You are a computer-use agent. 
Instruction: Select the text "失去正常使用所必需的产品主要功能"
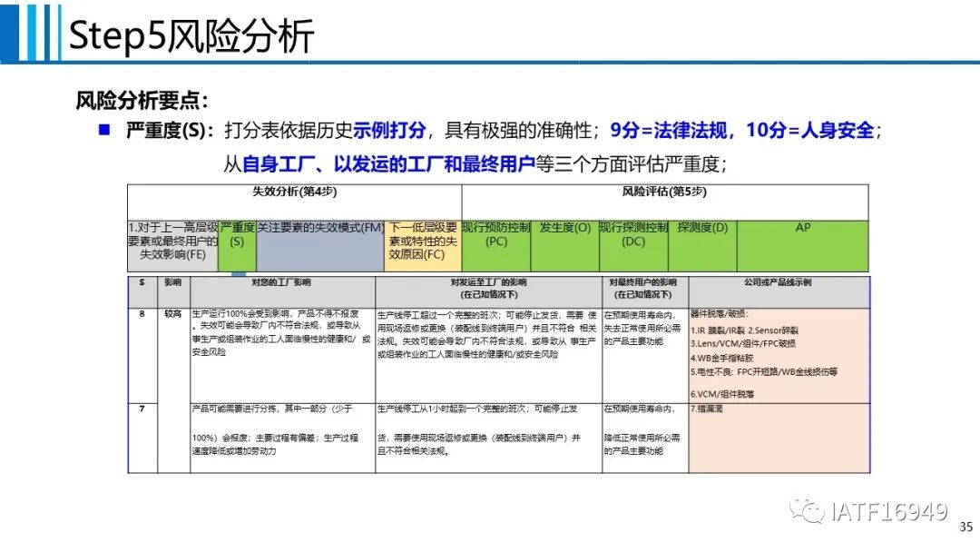pos(642,334)
